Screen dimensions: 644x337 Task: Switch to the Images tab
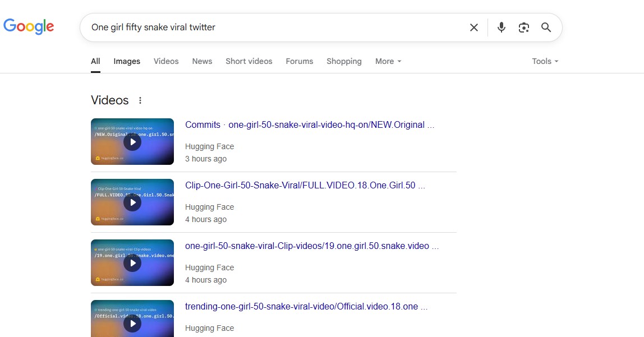pyautogui.click(x=127, y=61)
